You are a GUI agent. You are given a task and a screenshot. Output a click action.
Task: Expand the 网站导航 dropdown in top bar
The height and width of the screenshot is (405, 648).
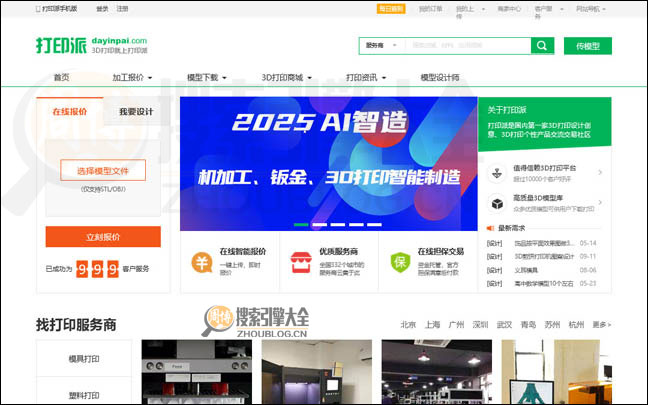(x=604, y=9)
